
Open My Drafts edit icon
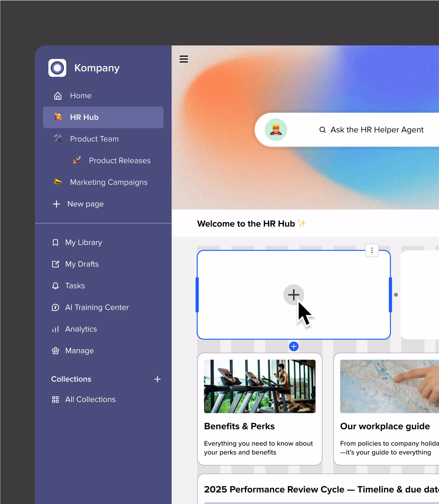click(55, 264)
